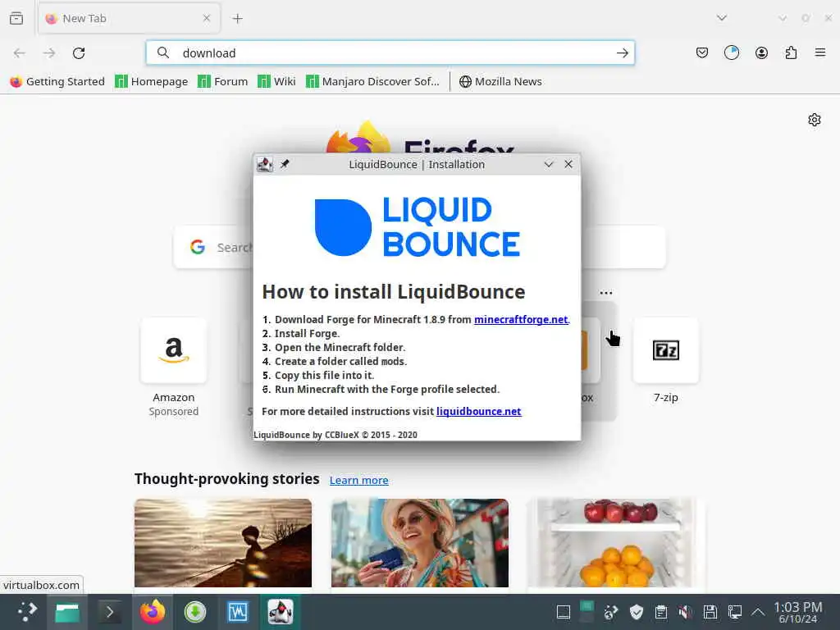
Task: Open the minecraftforge.net link
Action: pyautogui.click(x=521, y=319)
